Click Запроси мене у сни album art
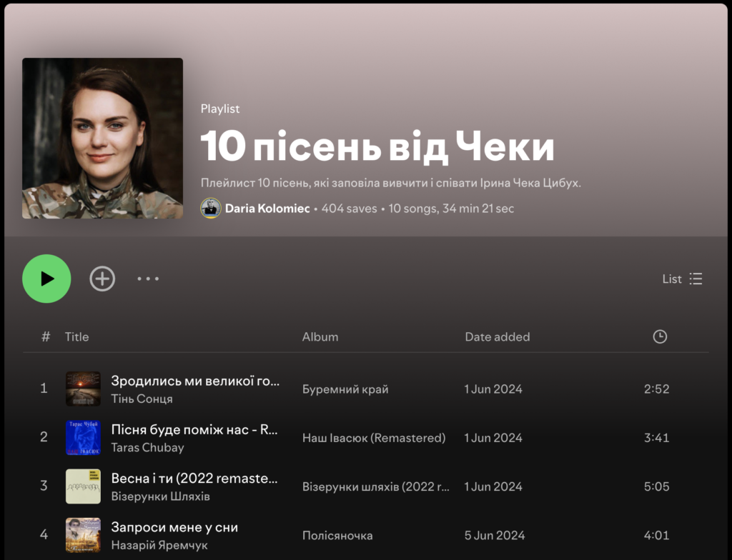732x560 pixels. (83, 535)
